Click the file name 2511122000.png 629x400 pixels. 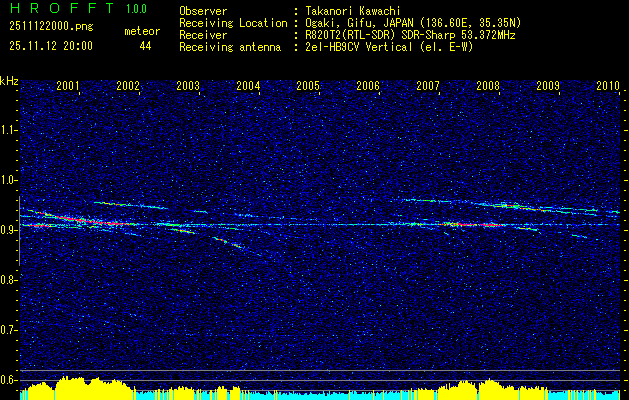(51, 27)
